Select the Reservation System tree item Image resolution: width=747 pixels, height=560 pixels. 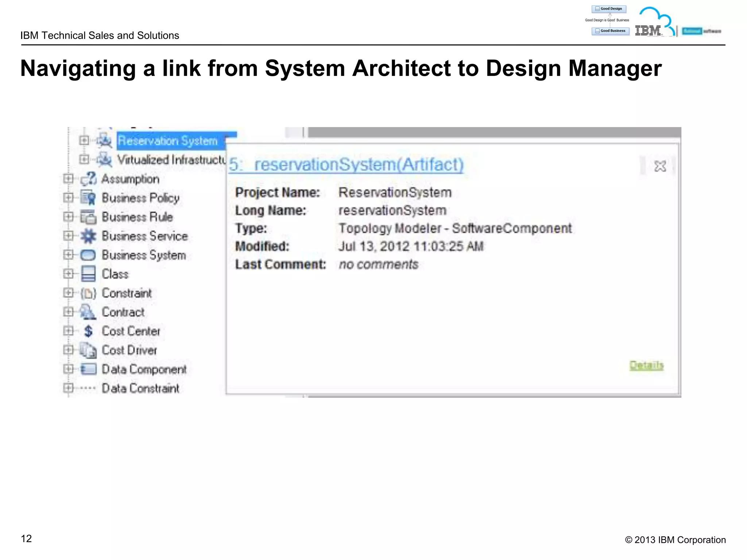pos(167,141)
